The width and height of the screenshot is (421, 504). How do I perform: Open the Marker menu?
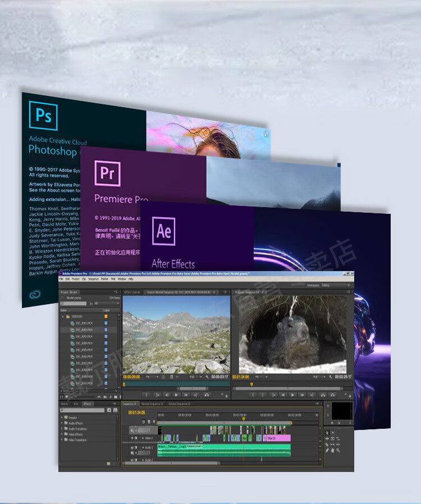(x=104, y=279)
